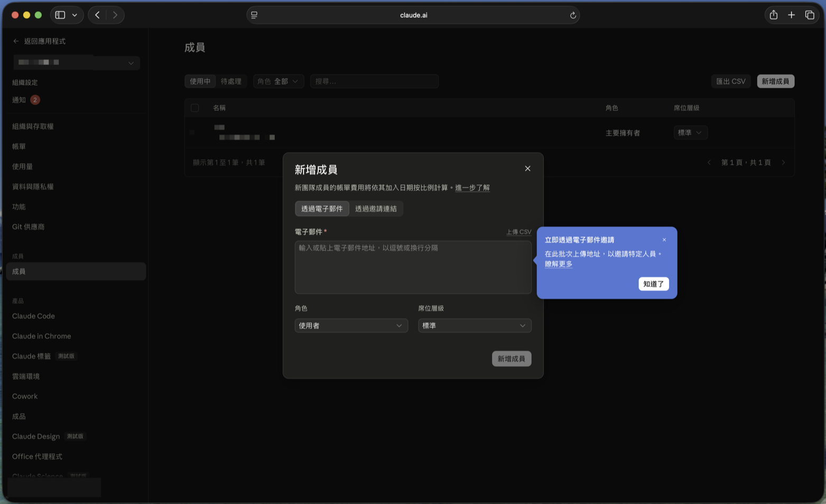This screenshot has width=826, height=504.
Task: Expand the organization switcher dropdown
Action: point(76,62)
